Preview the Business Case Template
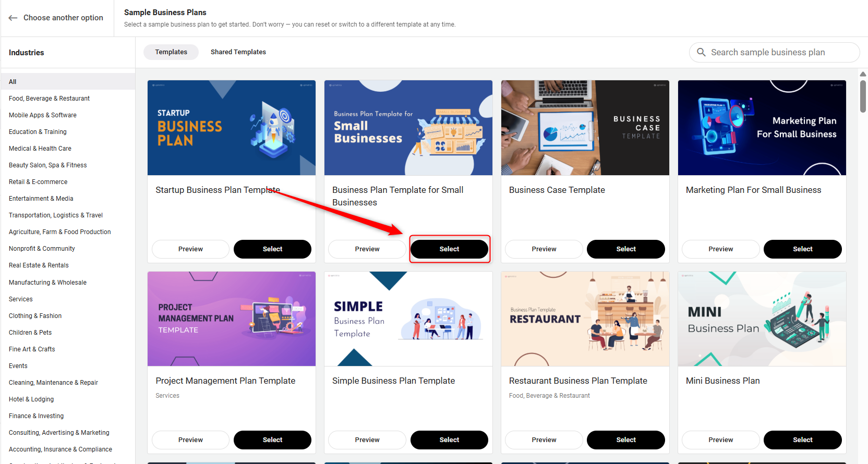 [544, 249]
